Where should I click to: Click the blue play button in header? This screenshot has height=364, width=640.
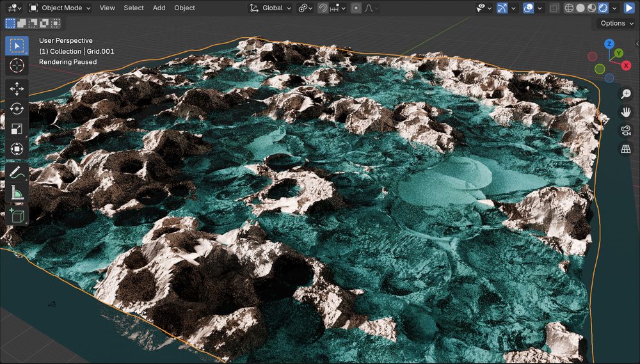(628, 8)
